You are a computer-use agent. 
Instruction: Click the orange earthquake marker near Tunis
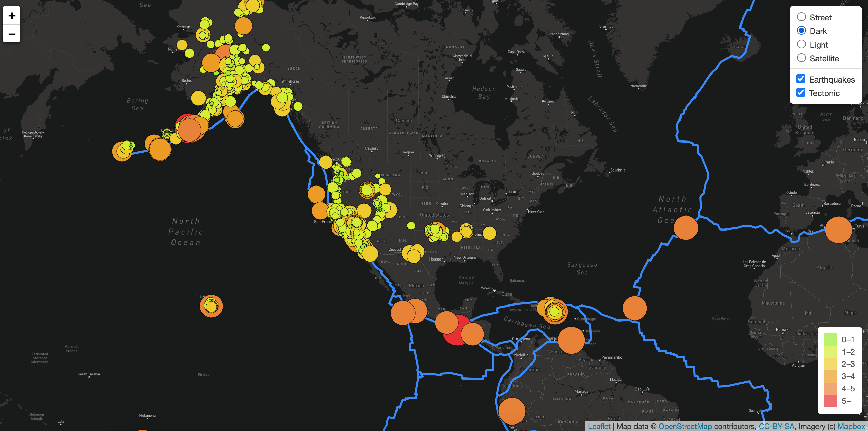(x=838, y=230)
